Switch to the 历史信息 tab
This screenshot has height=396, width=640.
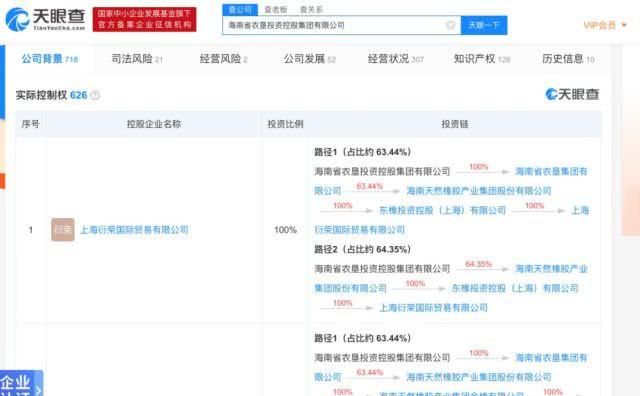tap(568, 59)
